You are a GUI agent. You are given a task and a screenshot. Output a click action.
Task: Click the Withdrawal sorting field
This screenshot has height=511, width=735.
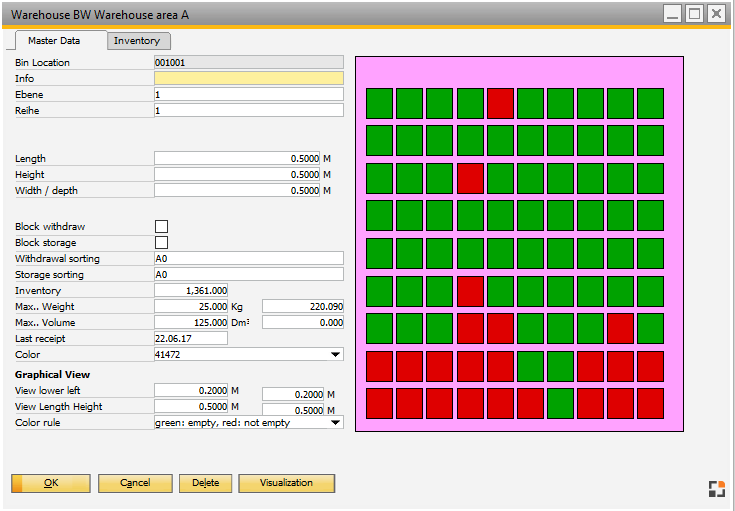click(248, 259)
